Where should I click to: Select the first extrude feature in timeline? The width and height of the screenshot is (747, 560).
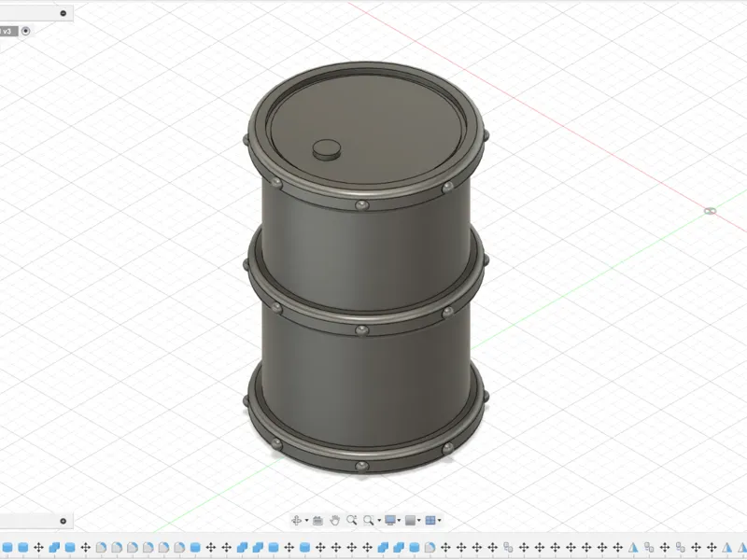7,548
